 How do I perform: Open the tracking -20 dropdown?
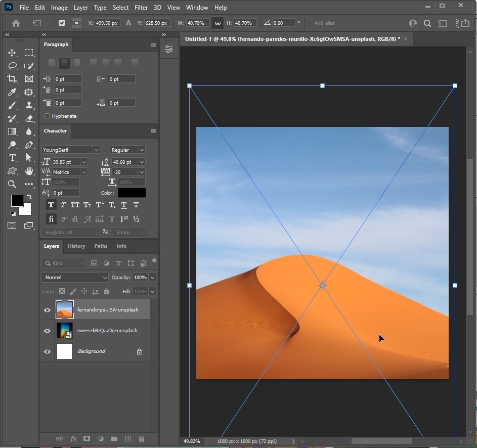point(142,172)
